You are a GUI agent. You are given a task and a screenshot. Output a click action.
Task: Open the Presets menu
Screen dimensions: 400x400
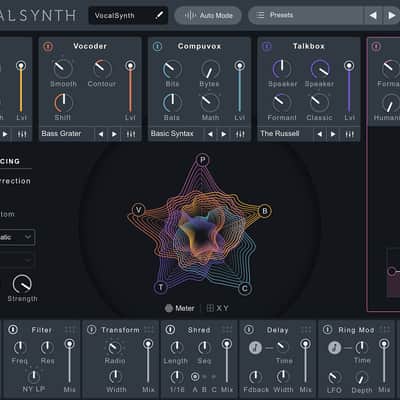pos(305,15)
